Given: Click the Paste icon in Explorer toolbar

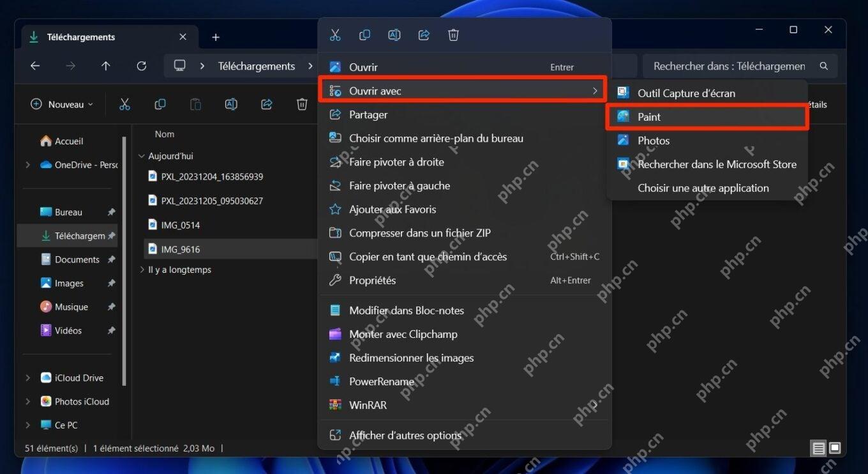Looking at the screenshot, I should click(x=196, y=104).
